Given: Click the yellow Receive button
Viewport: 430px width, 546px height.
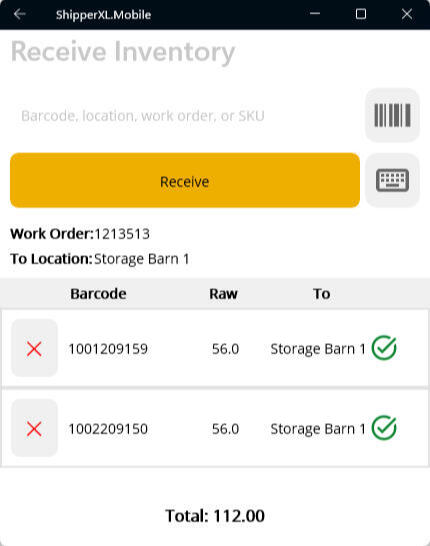Looking at the screenshot, I should [185, 180].
